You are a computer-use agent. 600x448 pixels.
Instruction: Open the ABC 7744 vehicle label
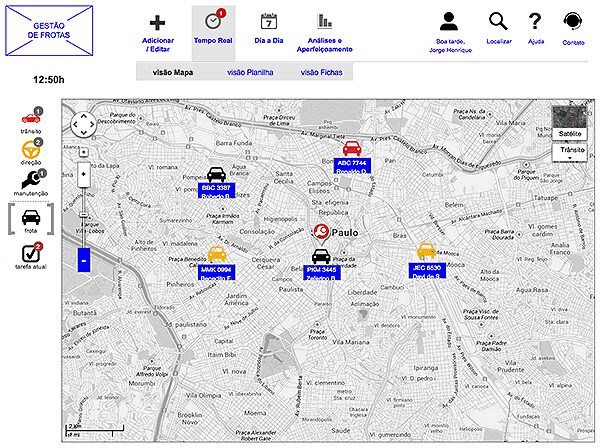(352, 166)
